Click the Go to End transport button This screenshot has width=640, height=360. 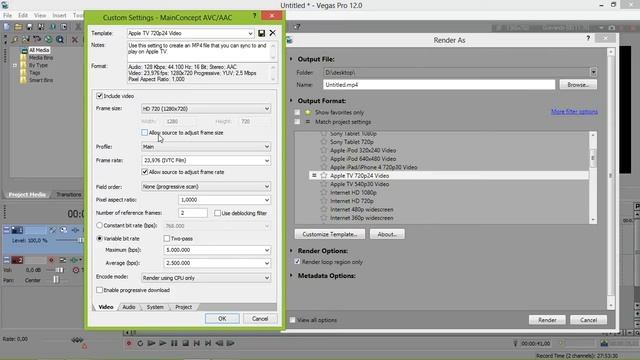click(x=208, y=343)
